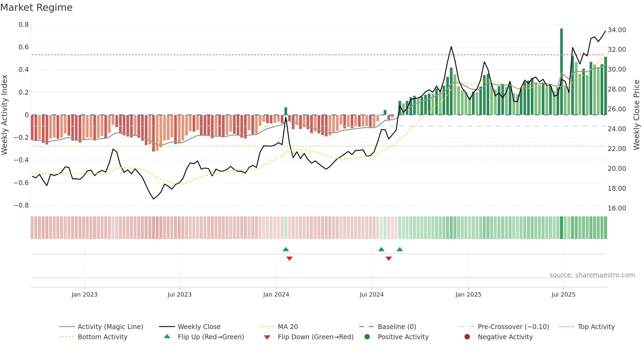Click the Jul 2024 axis label
This screenshot has width=644, height=362.
(x=372, y=295)
